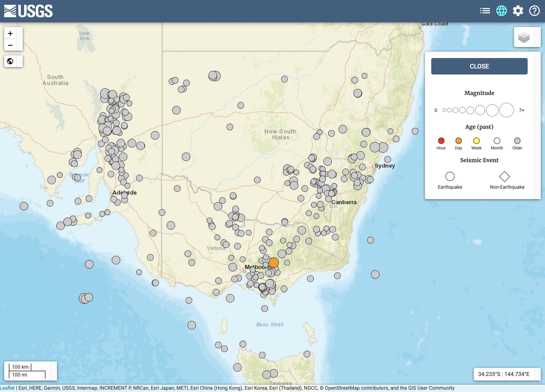Zoom in on the map
The height and width of the screenshot is (392, 545).
click(10, 34)
